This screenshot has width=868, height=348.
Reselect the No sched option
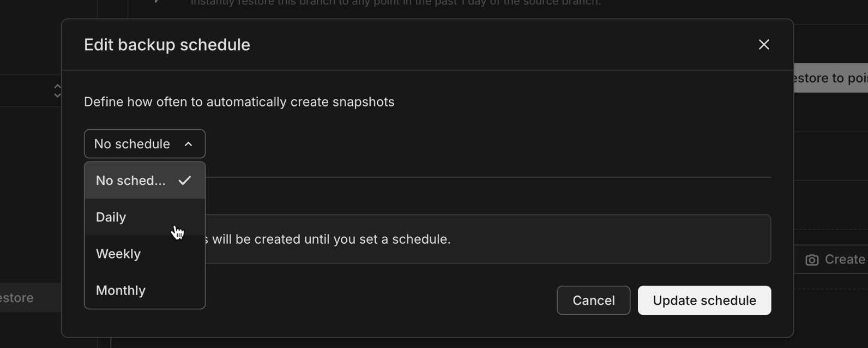pos(131,180)
